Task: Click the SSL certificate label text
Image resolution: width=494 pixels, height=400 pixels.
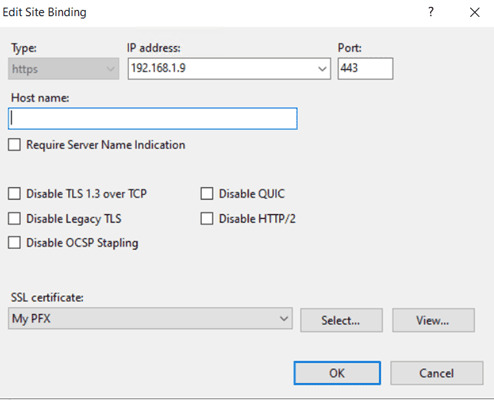Action: point(47,297)
